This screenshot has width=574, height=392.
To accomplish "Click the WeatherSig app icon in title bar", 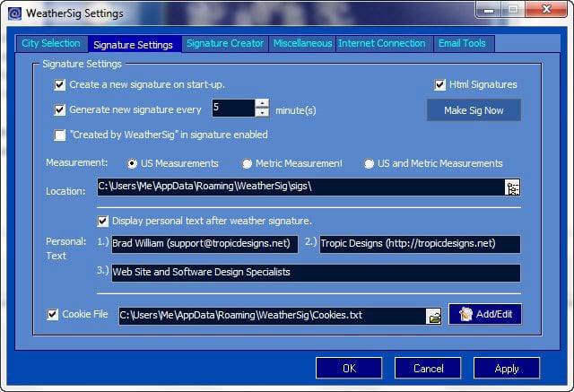I will pyautogui.click(x=13, y=13).
